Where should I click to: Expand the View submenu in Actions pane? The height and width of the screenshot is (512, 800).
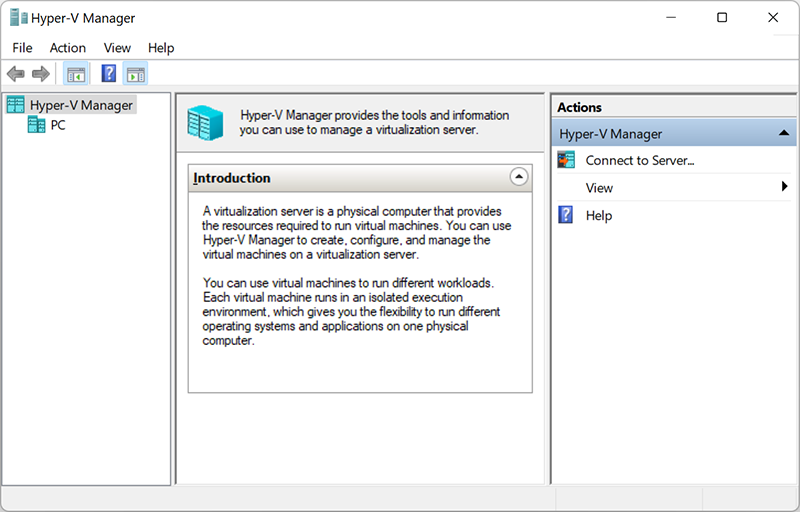pos(600,188)
